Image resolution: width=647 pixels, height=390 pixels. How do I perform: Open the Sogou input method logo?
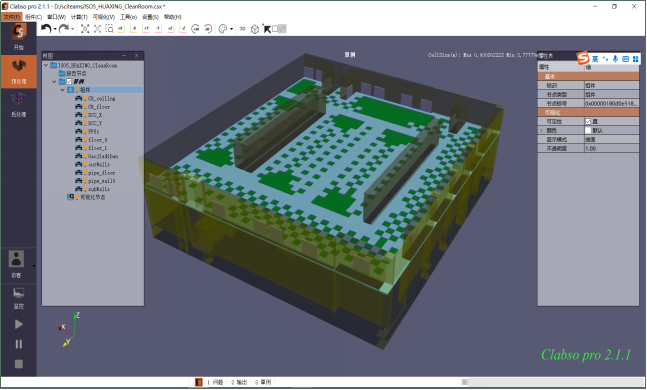point(583,58)
